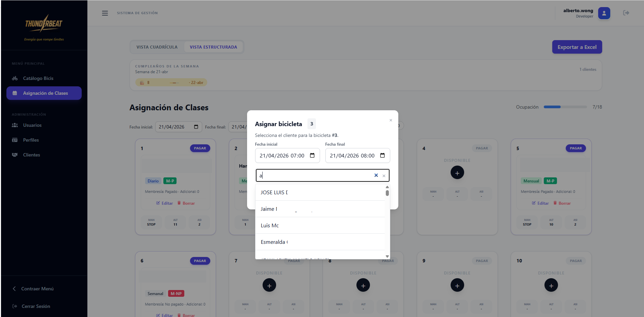Open the Clientes section
The height and width of the screenshot is (317, 644).
[44, 155]
